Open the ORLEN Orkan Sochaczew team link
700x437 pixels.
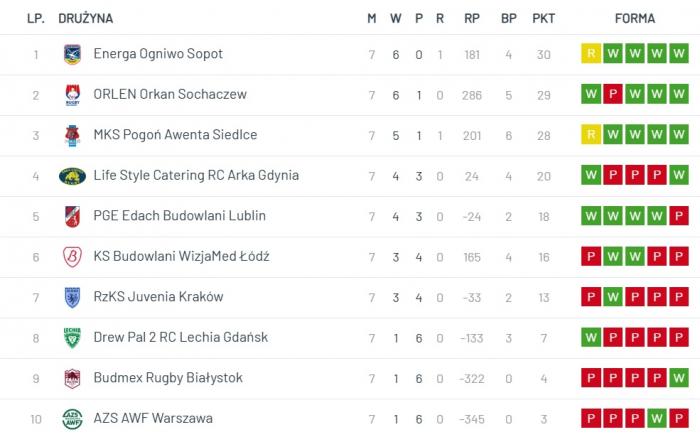(169, 95)
